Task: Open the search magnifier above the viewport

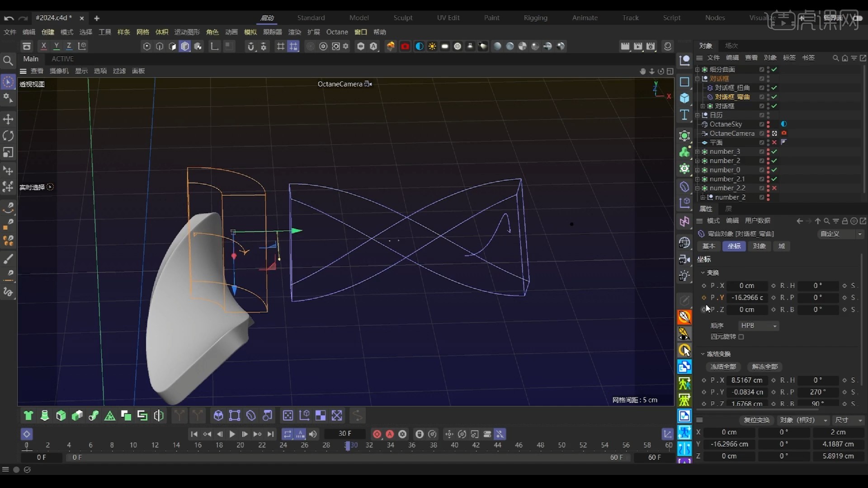Action: pos(8,61)
